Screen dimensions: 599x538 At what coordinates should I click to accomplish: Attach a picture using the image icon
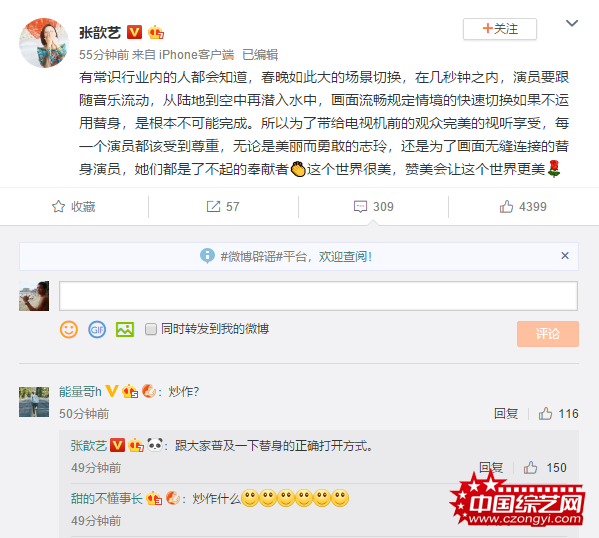coord(125,329)
